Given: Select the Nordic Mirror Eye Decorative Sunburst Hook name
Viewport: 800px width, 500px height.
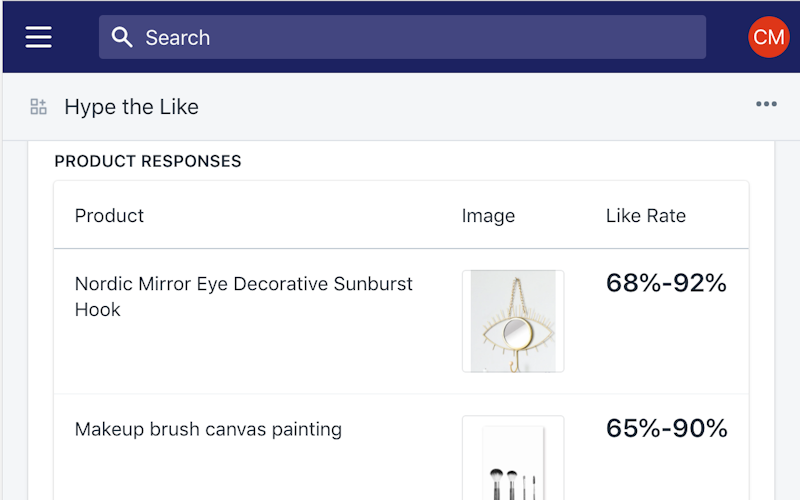Looking at the screenshot, I should pyautogui.click(x=243, y=296).
